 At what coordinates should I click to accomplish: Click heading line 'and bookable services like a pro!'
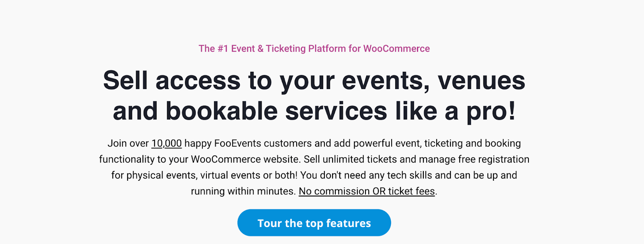coord(314,111)
